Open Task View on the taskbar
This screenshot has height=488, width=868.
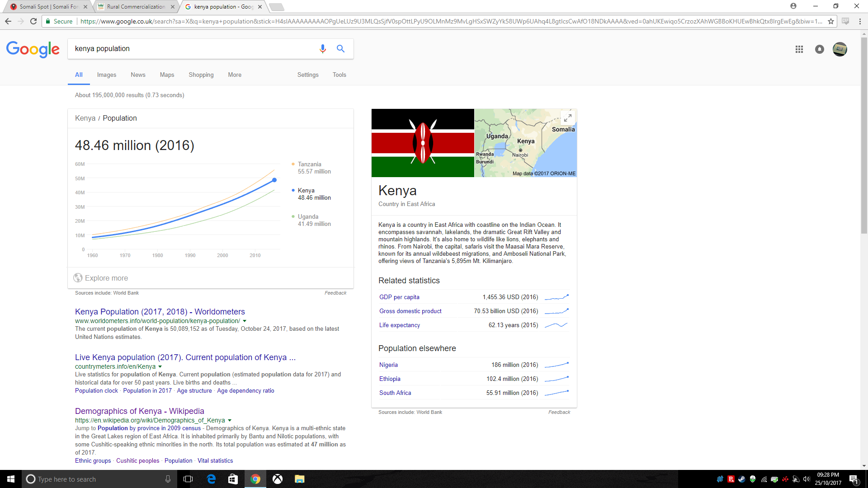click(188, 479)
